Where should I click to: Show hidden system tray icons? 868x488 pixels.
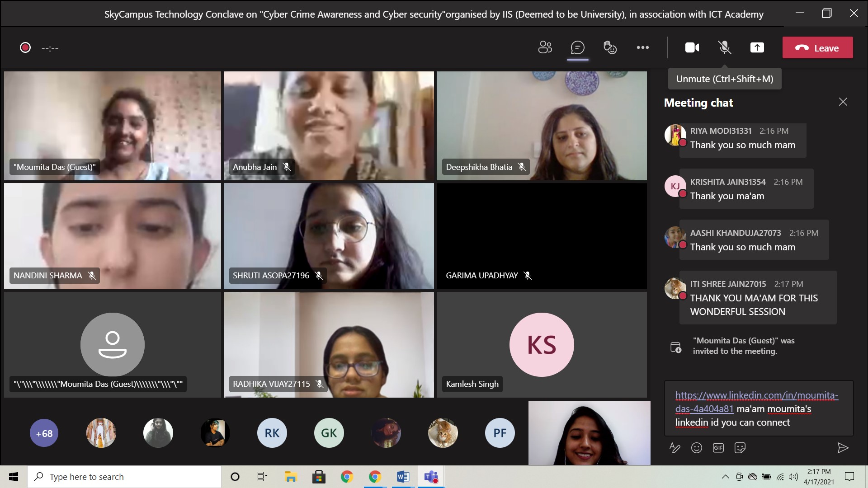[725, 477]
